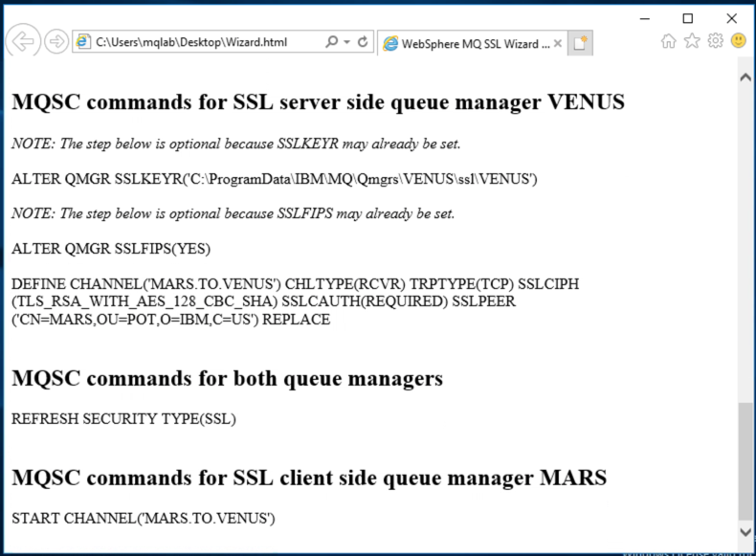Open Favorites with the star icon
The width and height of the screenshot is (756, 556).
692,41
